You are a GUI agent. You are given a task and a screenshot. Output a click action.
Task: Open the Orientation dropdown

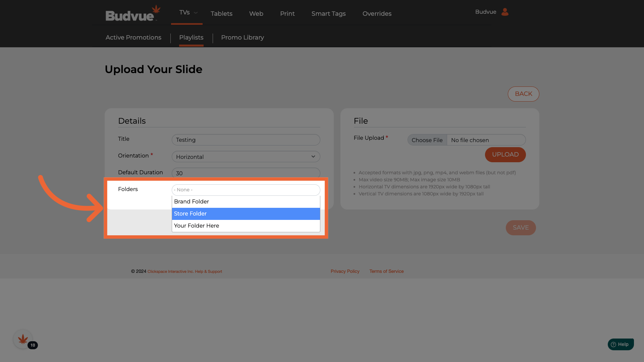tap(246, 157)
